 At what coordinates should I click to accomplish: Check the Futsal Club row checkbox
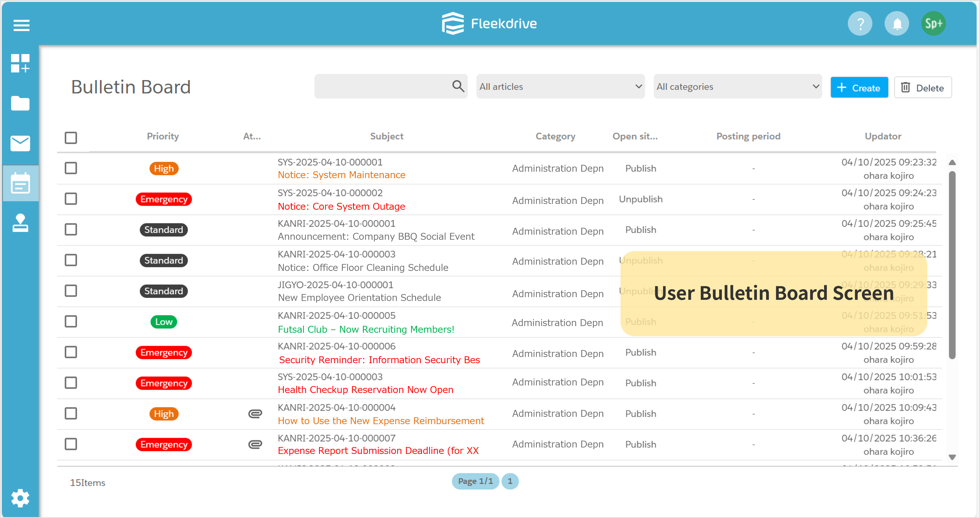pos(71,322)
